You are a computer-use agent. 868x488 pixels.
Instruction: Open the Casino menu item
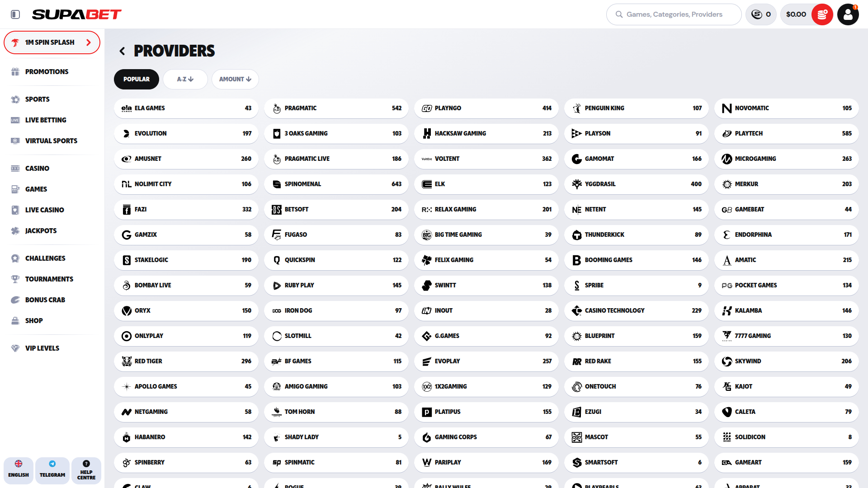37,169
